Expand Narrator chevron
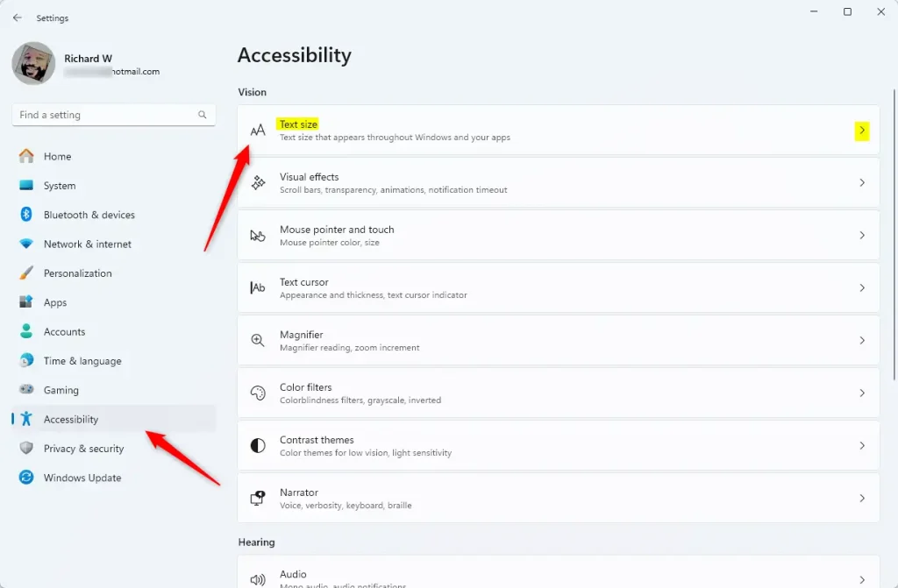Screen dimensions: 898x588 point(862,498)
